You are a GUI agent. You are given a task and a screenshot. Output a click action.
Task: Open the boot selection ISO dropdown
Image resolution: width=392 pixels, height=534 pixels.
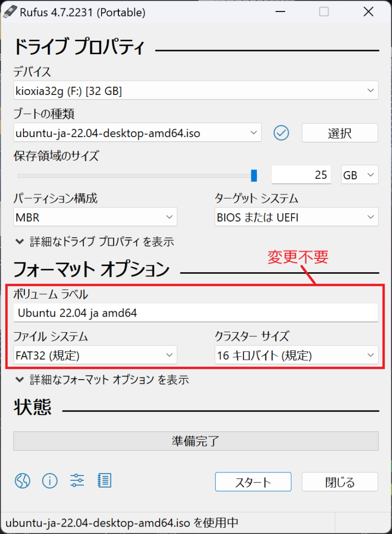tap(138, 132)
